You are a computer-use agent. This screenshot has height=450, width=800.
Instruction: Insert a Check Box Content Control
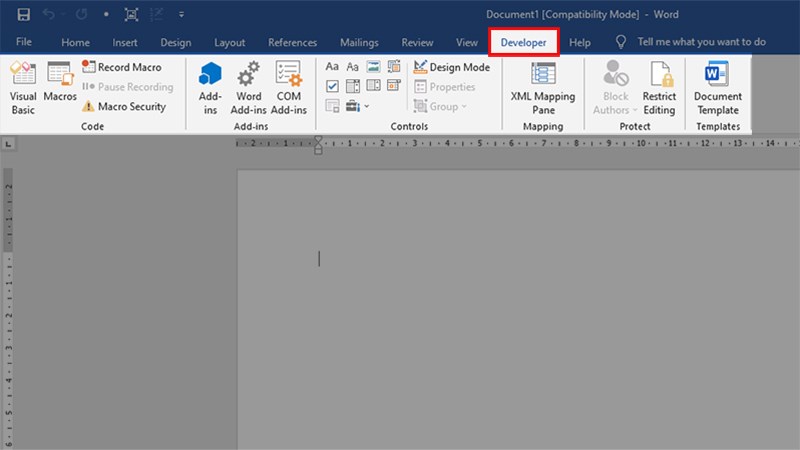point(333,86)
